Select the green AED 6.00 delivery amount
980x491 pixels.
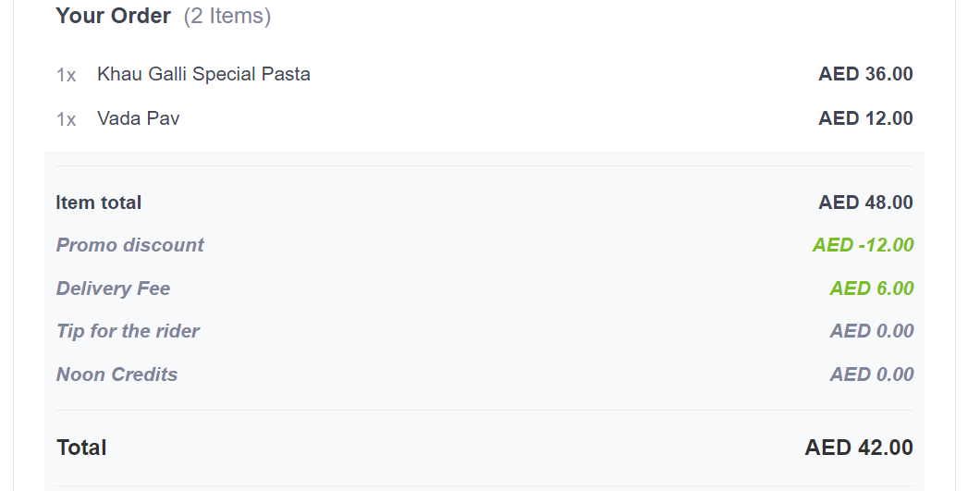click(872, 288)
